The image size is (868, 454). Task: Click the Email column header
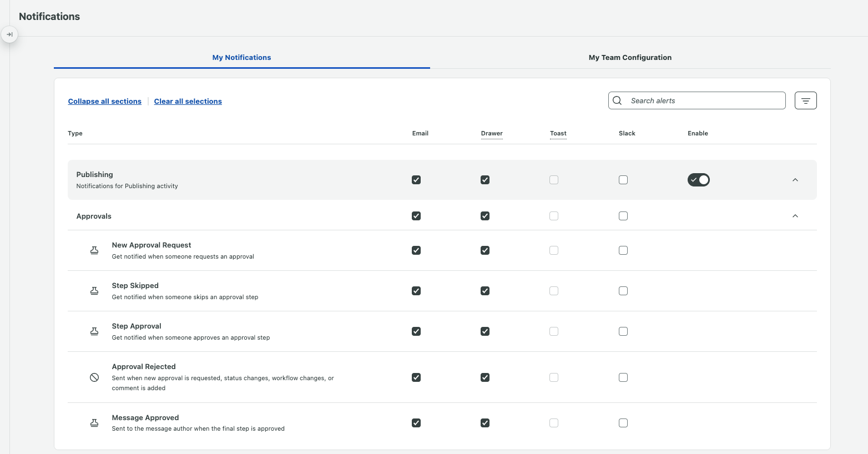pyautogui.click(x=420, y=133)
